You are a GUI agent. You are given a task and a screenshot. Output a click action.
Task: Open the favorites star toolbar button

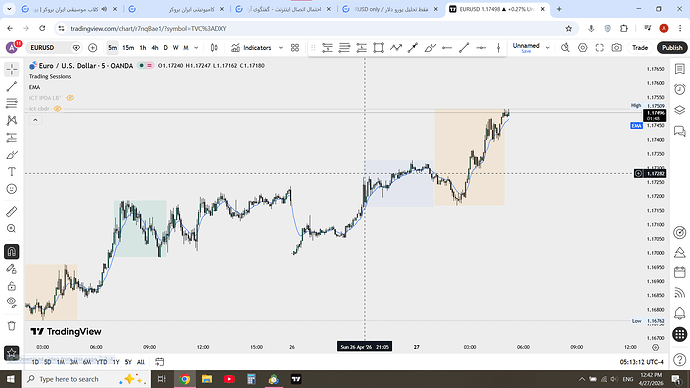pyautogui.click(x=12, y=352)
